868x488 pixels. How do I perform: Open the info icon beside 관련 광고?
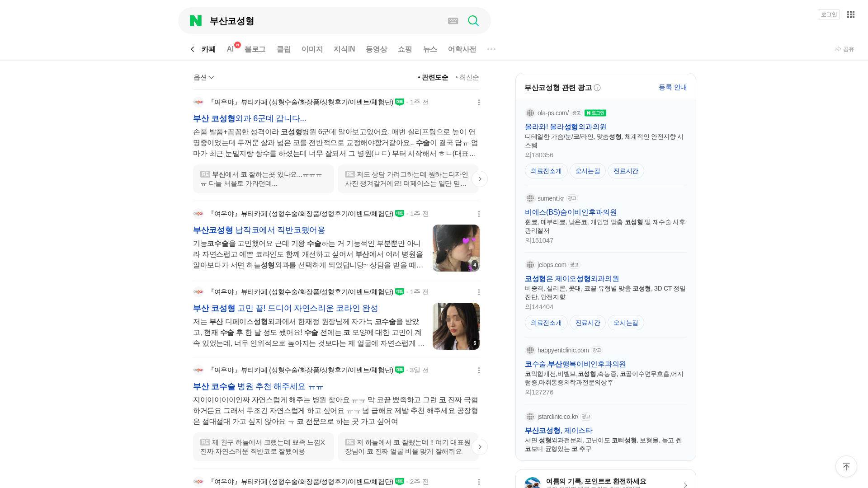pyautogui.click(x=597, y=88)
